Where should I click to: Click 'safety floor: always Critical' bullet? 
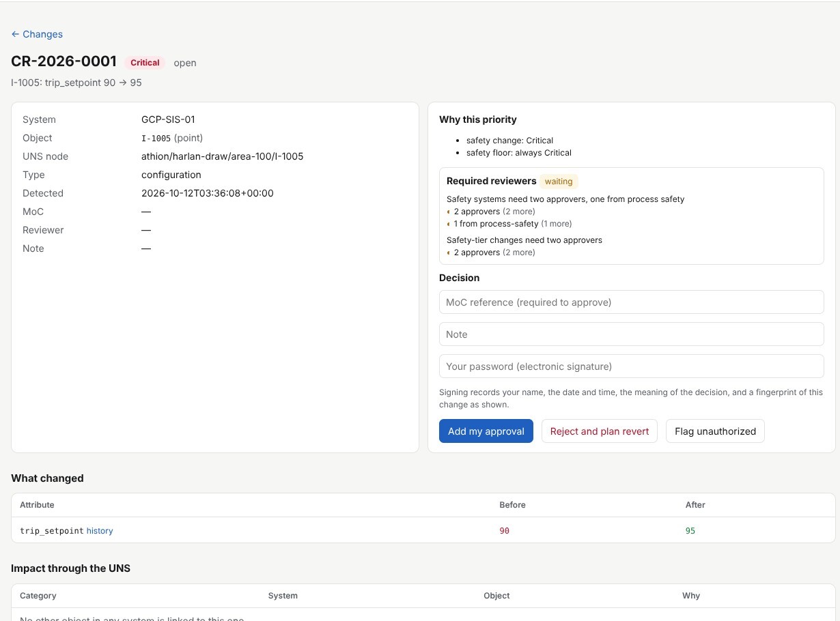coord(519,153)
